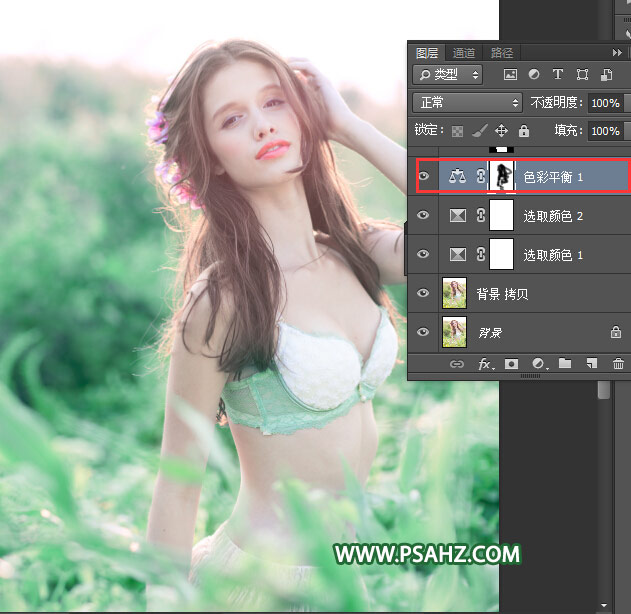This screenshot has height=614, width=631.
Task: Click the text layer filter icon
Action: click(557, 75)
